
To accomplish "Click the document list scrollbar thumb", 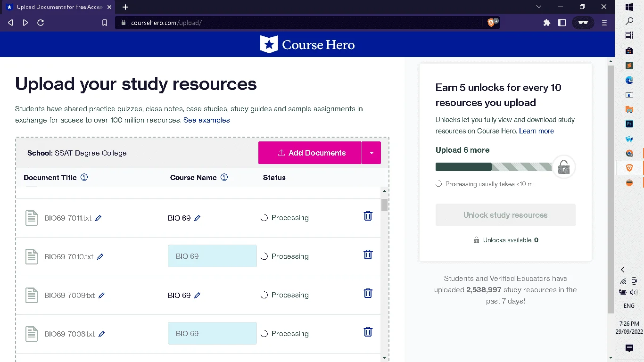I will click(385, 205).
